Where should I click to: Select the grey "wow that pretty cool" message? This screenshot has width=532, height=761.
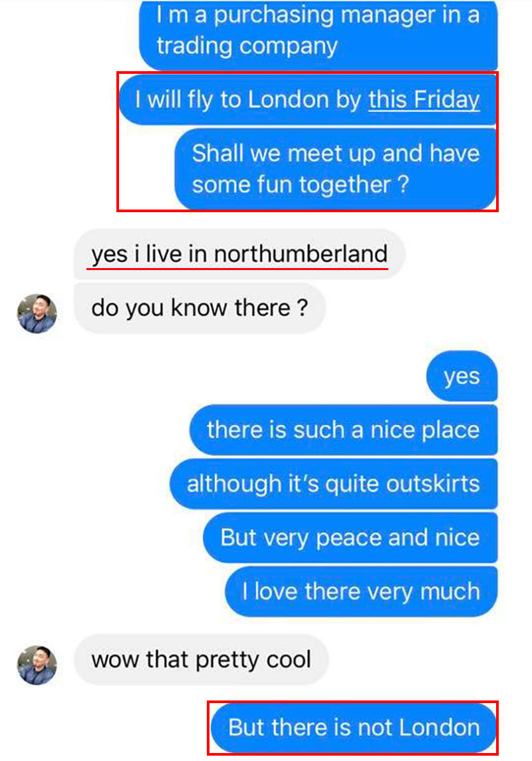[x=201, y=660]
